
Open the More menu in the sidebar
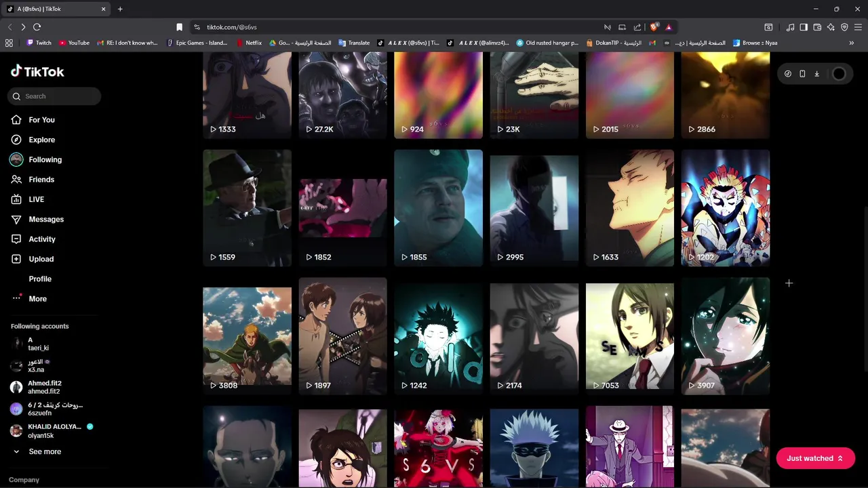[29, 299]
